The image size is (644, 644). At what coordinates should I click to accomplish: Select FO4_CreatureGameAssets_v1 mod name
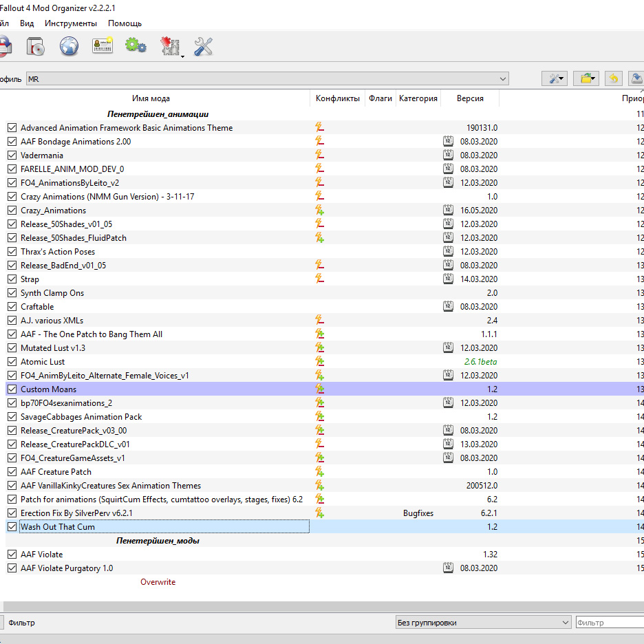[73, 458]
